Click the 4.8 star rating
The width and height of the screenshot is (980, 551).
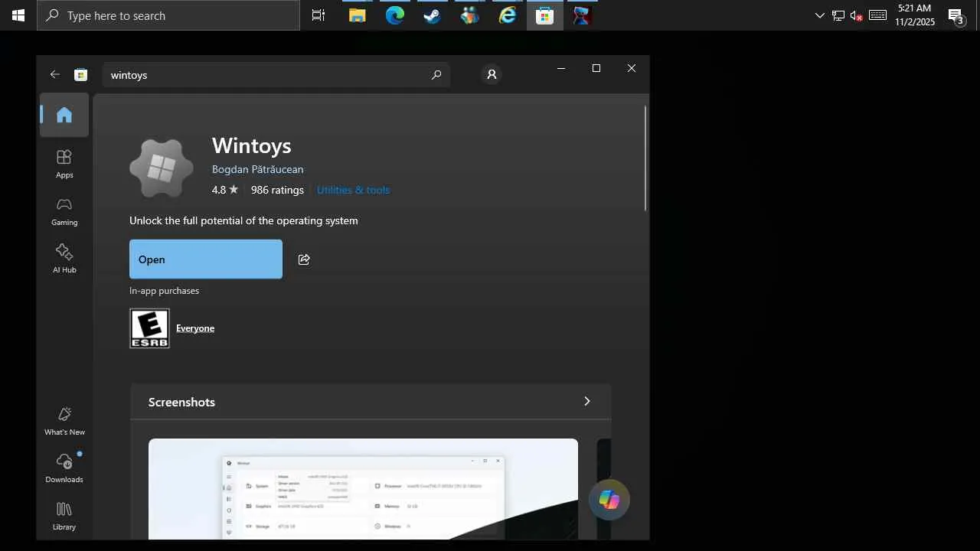pyautogui.click(x=225, y=190)
